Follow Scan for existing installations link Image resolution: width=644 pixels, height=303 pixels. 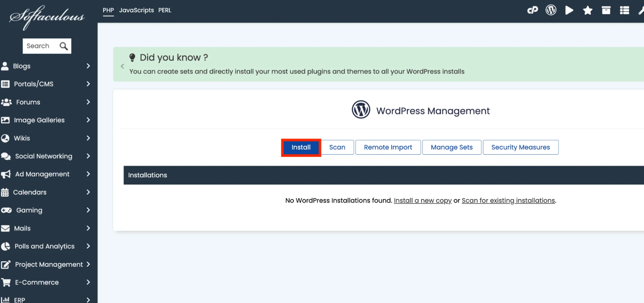pyautogui.click(x=508, y=201)
